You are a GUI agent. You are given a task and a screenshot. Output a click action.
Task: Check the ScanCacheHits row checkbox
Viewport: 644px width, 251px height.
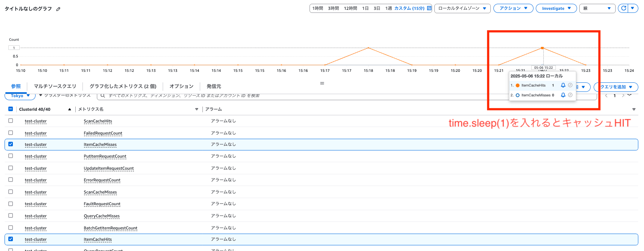(x=11, y=121)
